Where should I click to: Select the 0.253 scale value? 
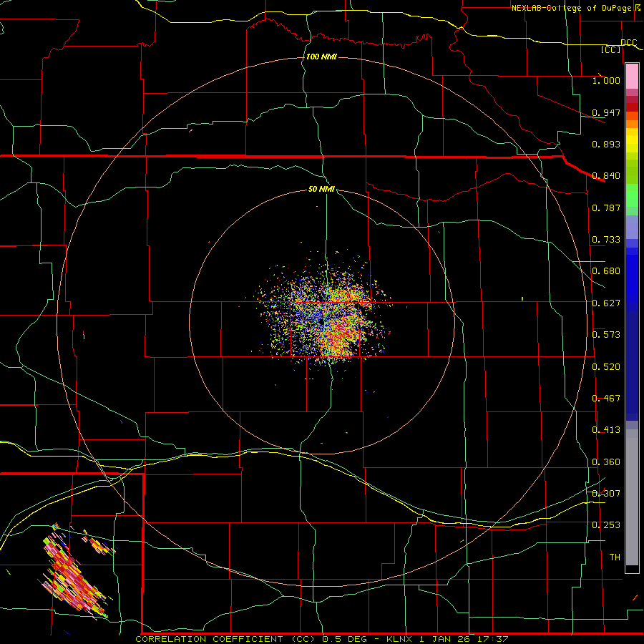pos(606,525)
